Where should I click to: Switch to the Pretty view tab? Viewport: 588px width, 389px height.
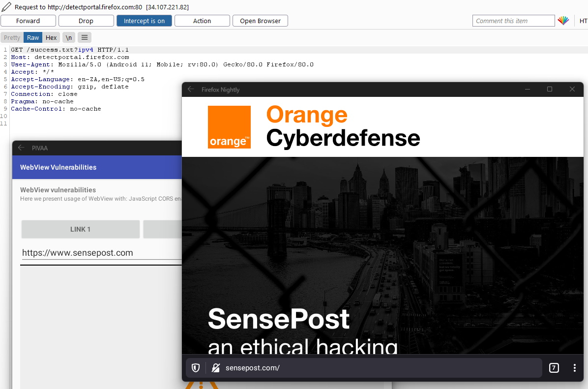coord(12,38)
